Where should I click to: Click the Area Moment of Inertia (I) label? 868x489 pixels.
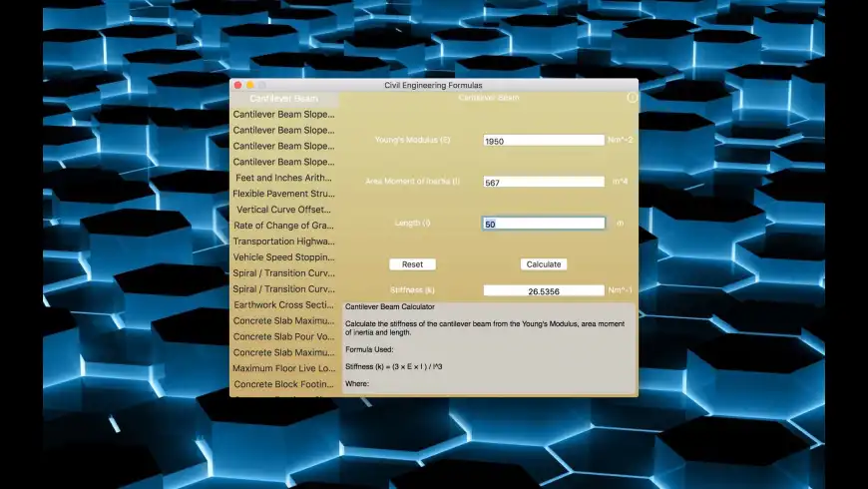(412, 181)
